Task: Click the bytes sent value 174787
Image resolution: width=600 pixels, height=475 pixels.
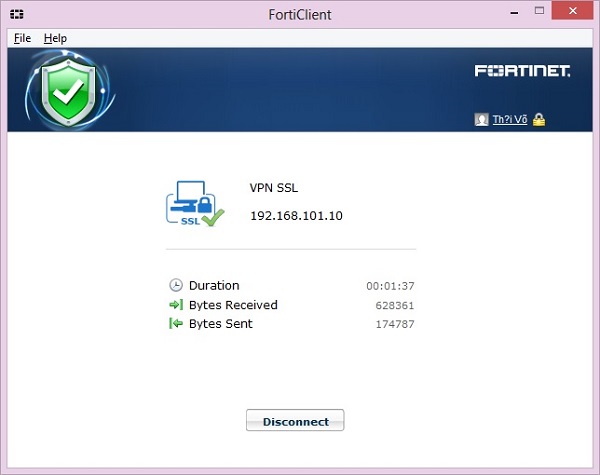Action: [395, 324]
